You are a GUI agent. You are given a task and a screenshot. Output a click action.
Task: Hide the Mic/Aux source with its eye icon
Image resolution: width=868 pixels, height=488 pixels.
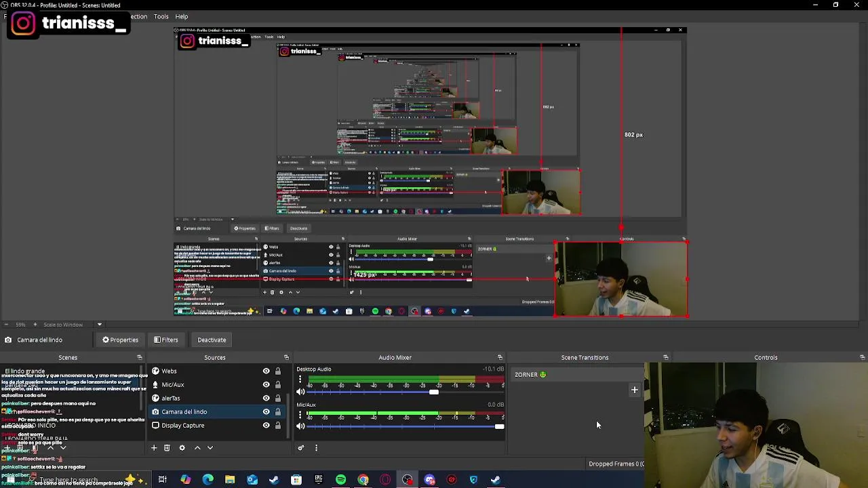266,384
